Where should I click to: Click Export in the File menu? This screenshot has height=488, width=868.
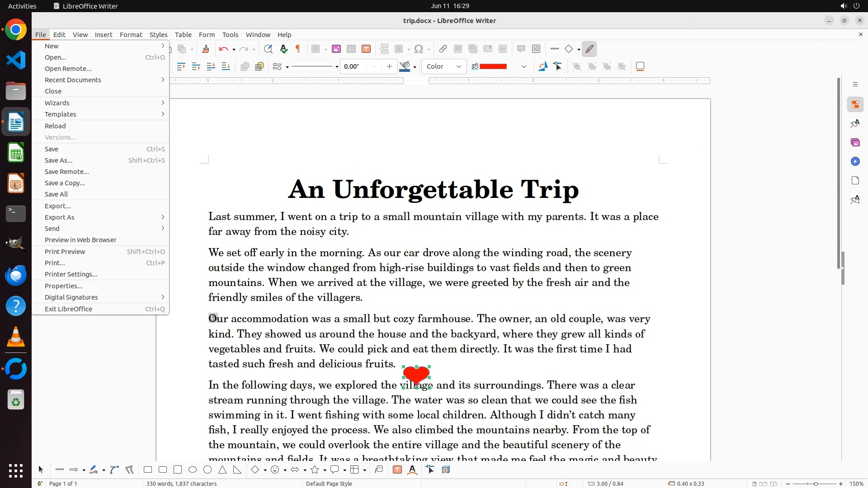coord(57,206)
